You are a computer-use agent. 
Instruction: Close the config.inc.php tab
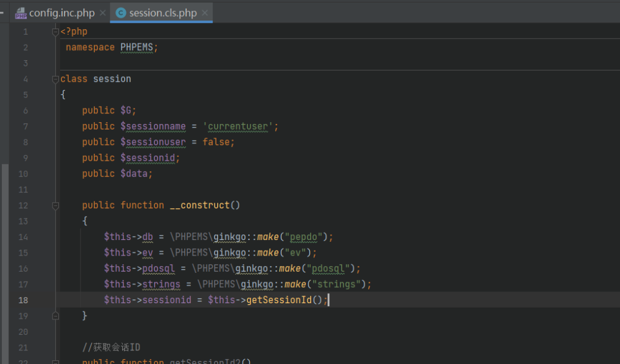click(x=103, y=13)
